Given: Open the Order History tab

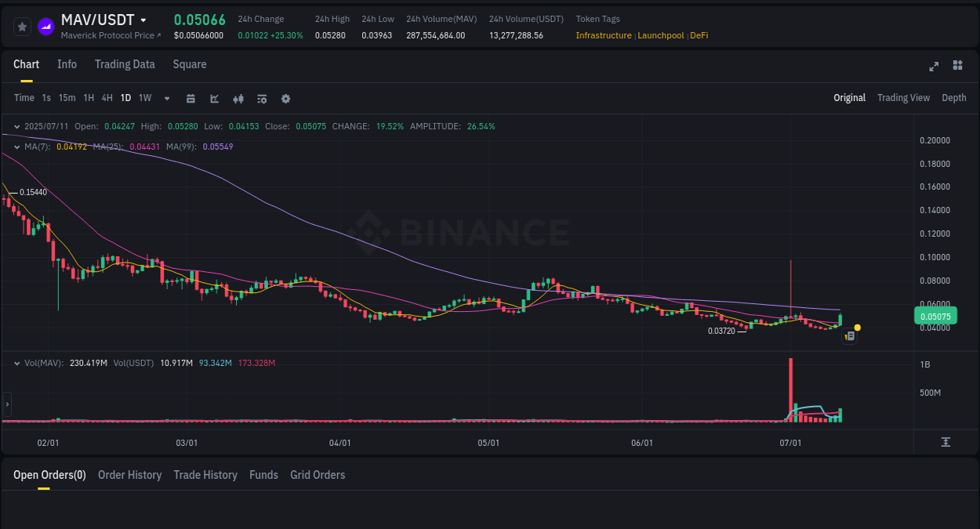Looking at the screenshot, I should click(129, 475).
